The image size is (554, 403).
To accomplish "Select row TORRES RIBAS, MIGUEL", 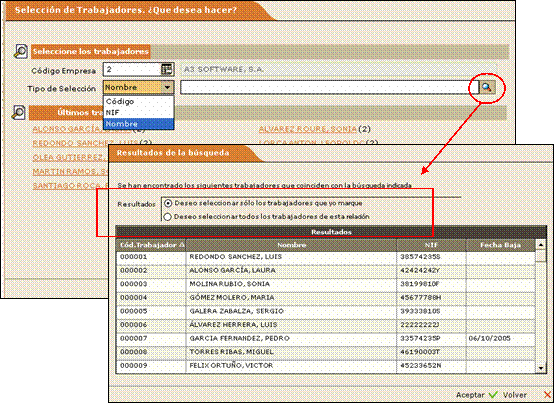I will coord(326,352).
